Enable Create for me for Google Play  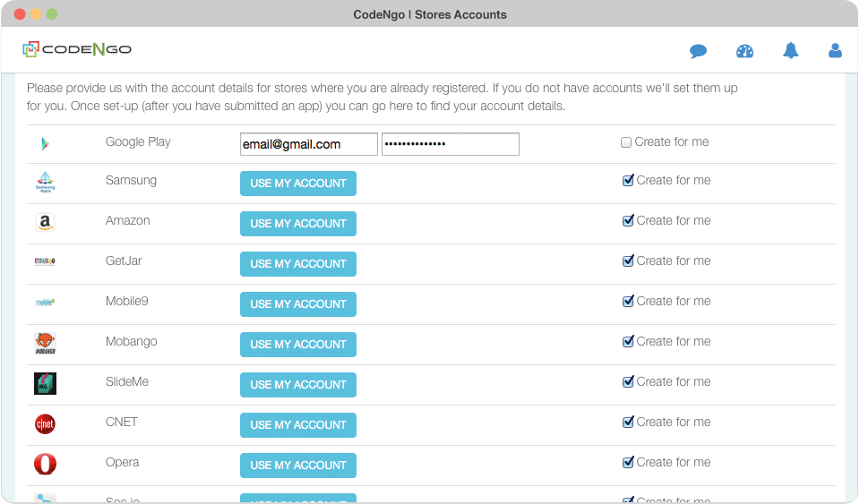[626, 142]
